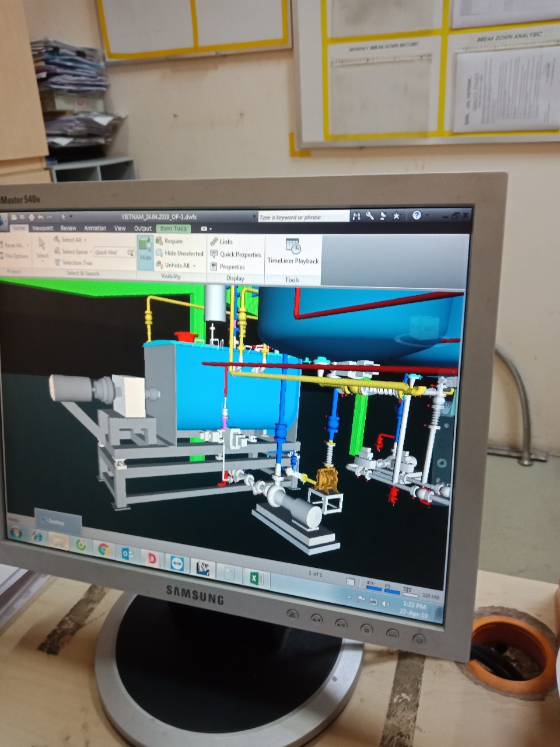Open Outlook from the taskbar
560x747 pixels.
click(127, 554)
